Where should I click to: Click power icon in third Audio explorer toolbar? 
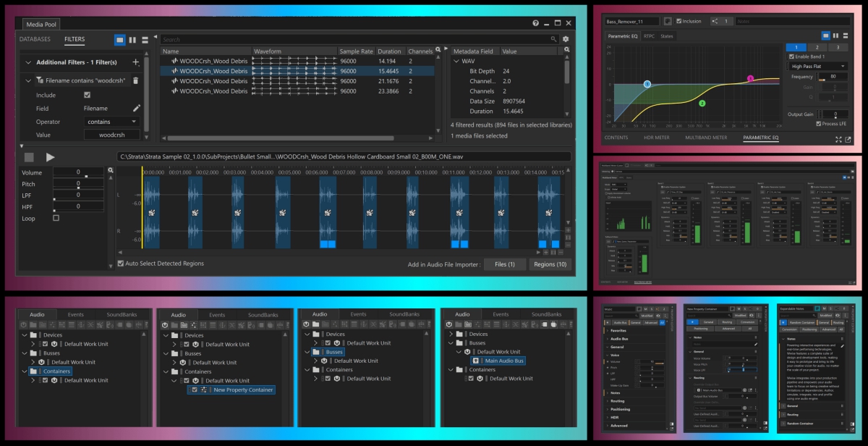coord(306,325)
